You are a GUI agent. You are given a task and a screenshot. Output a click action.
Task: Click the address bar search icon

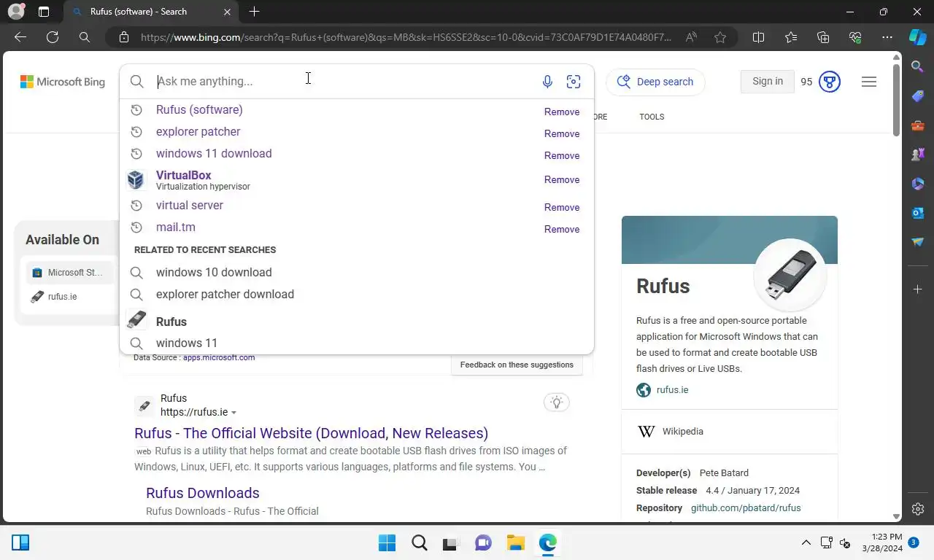(85, 37)
